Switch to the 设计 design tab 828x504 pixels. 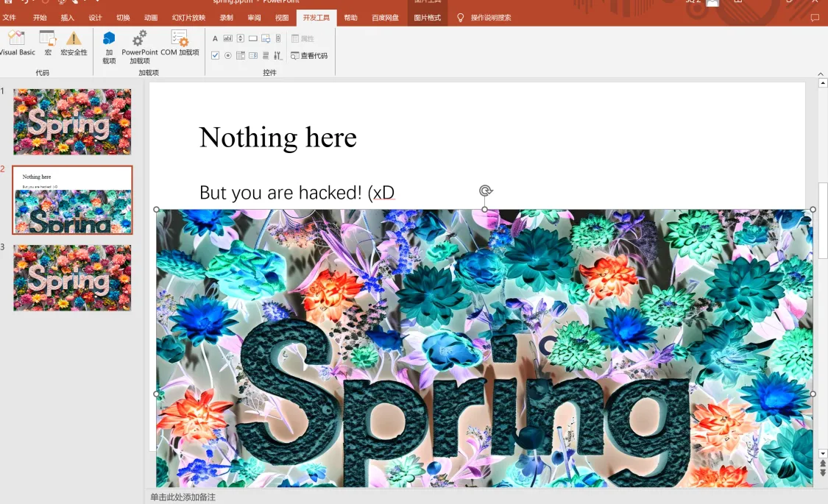pyautogui.click(x=95, y=18)
